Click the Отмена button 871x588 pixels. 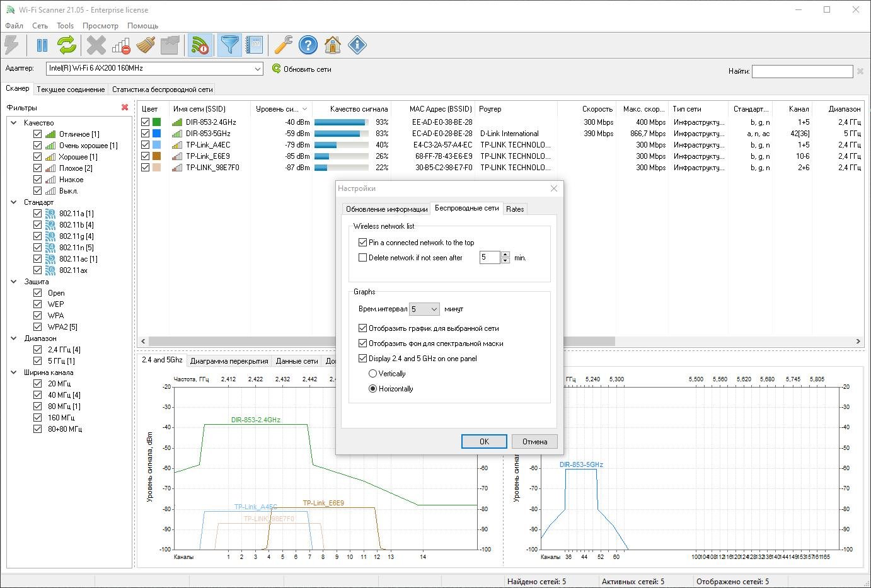click(x=534, y=442)
